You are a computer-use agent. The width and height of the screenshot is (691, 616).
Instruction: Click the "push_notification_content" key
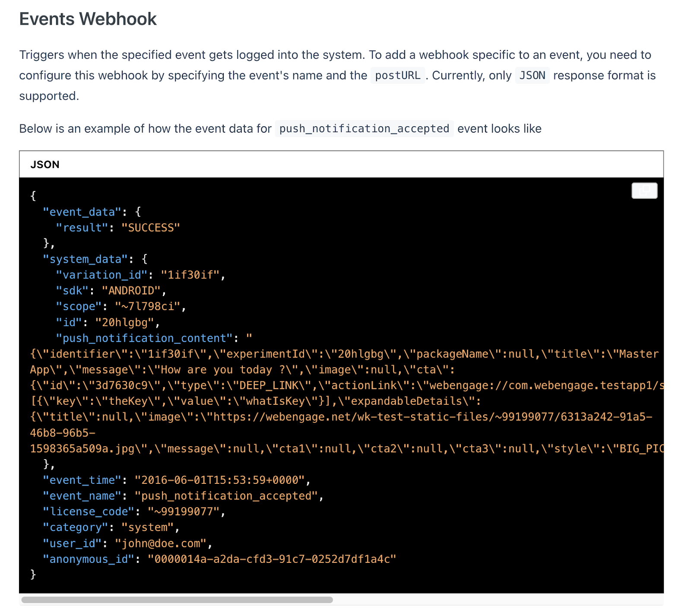tap(144, 338)
